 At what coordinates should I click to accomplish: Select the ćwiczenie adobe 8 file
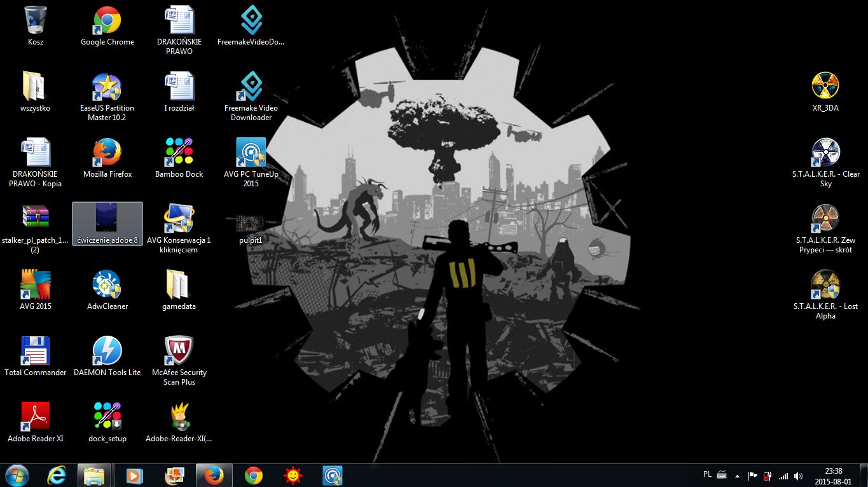click(107, 224)
